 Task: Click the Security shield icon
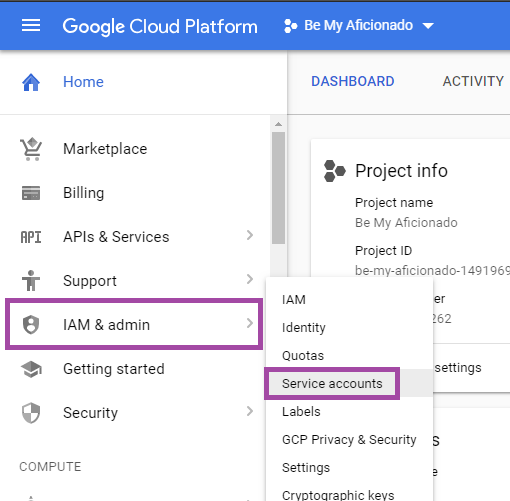pyautogui.click(x=31, y=413)
